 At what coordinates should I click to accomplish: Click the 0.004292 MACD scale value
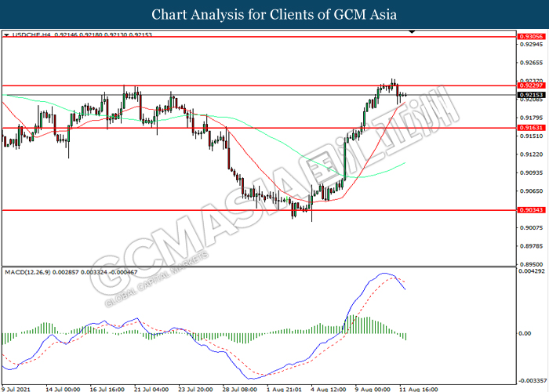(532, 271)
